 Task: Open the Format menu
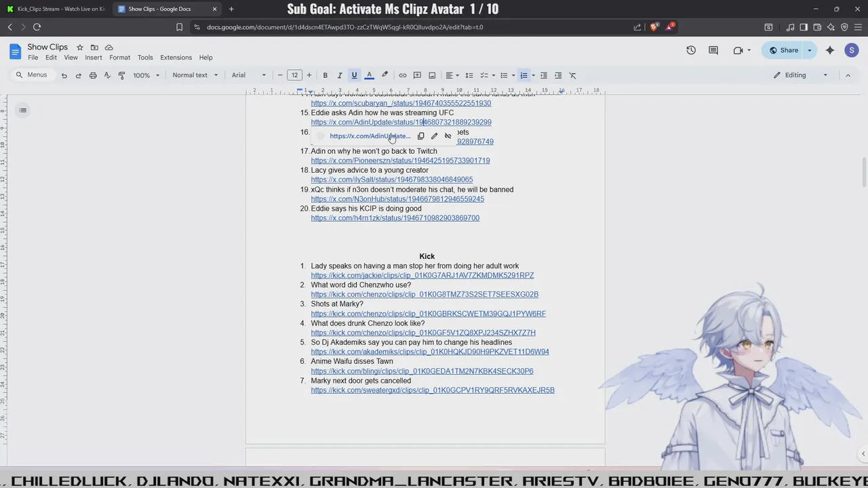[x=119, y=58]
